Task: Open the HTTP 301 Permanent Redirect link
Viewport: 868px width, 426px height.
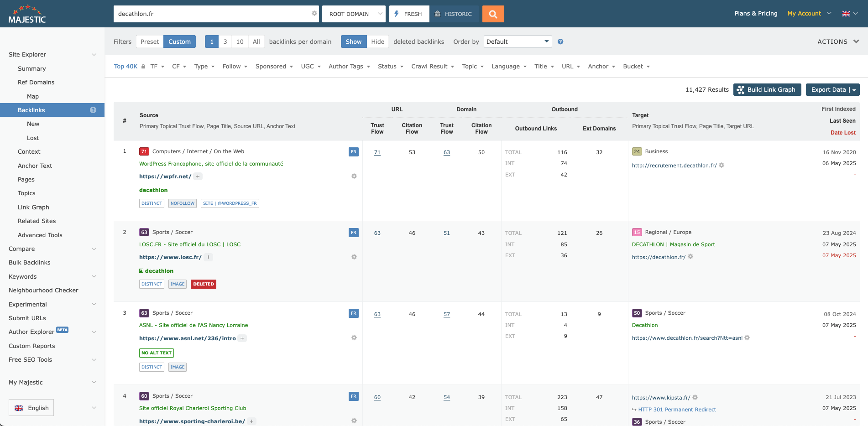Action: [677, 410]
